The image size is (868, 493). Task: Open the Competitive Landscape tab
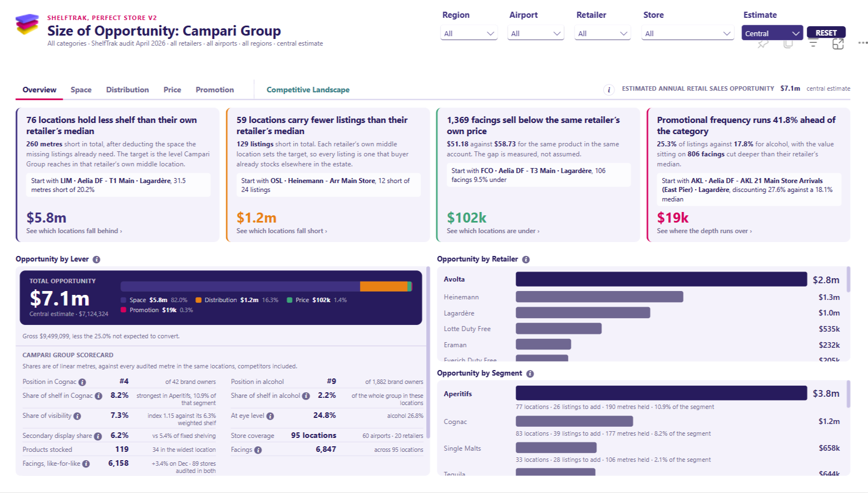[308, 90]
